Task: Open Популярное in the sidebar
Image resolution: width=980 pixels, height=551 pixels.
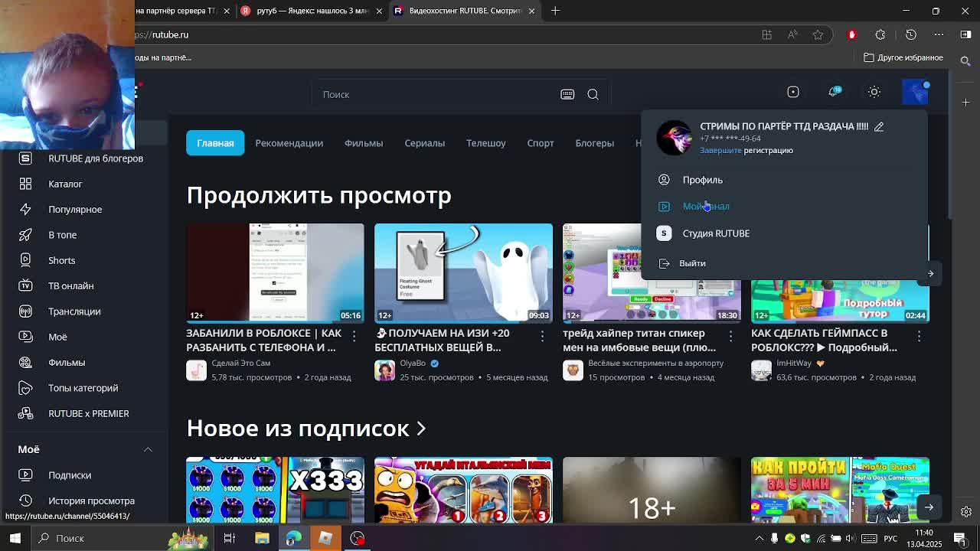Action: coord(75,209)
